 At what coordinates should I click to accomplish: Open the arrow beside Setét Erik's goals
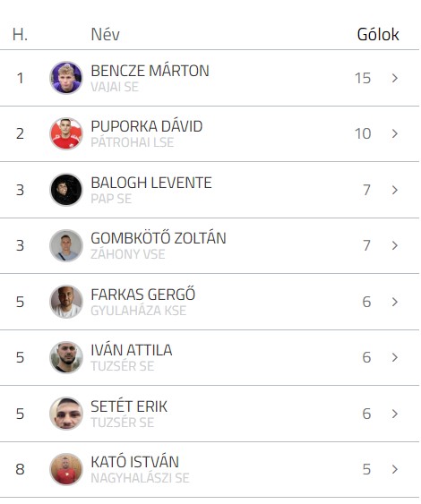pos(395,414)
